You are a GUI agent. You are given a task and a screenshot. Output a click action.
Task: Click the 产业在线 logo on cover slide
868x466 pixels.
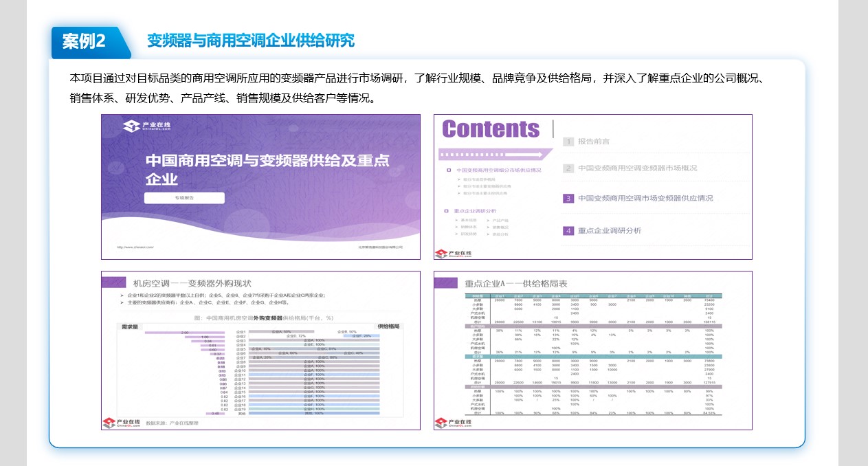coord(146,126)
